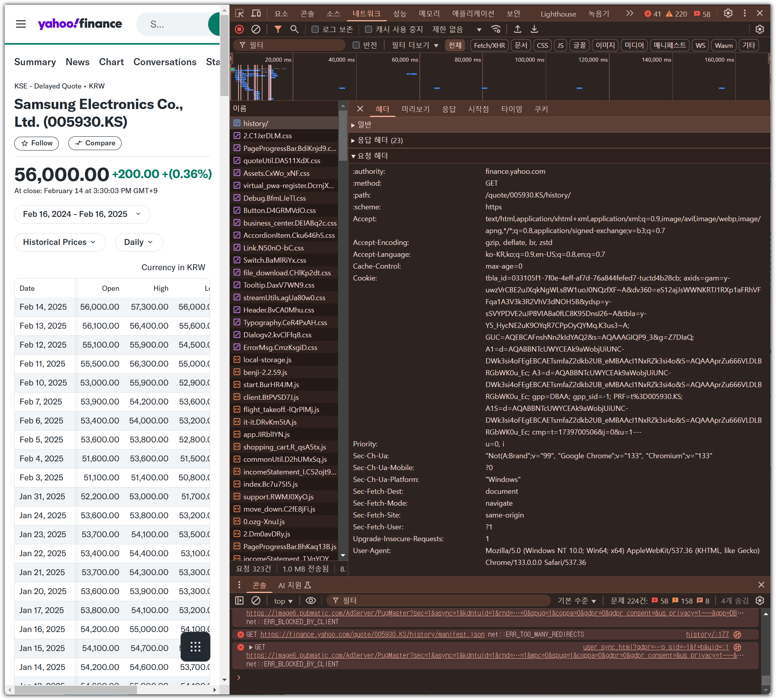Open the Daily frequency dropdown
Screen dimensions: 776x700
139,242
